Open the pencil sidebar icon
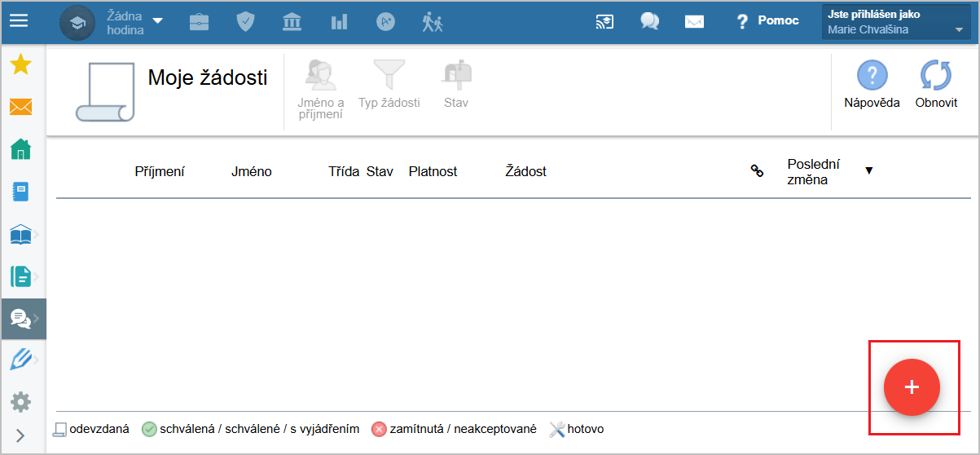Image resolution: width=980 pixels, height=455 pixels. (20, 360)
